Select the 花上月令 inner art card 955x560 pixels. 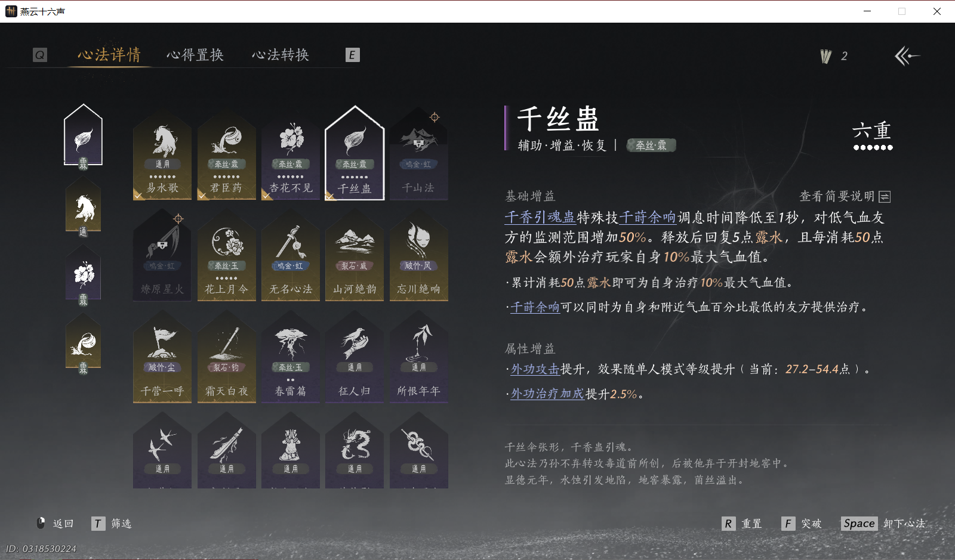pos(226,256)
